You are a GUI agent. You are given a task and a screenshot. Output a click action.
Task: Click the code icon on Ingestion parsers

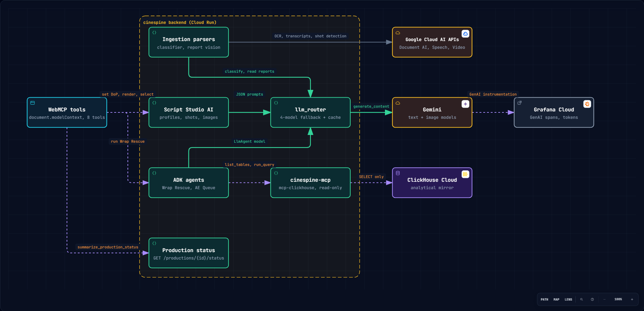[154, 33]
